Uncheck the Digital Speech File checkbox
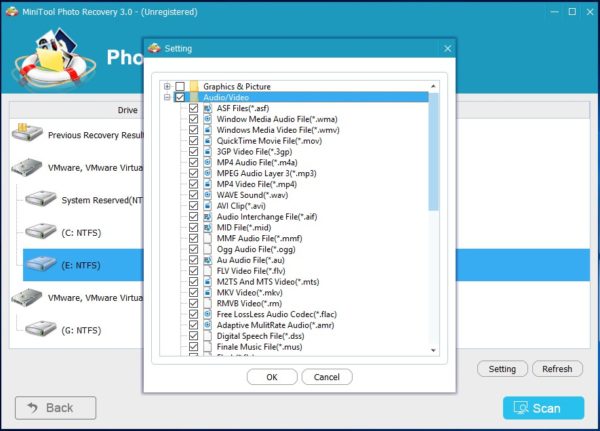This screenshot has height=431, width=600. pos(194,336)
